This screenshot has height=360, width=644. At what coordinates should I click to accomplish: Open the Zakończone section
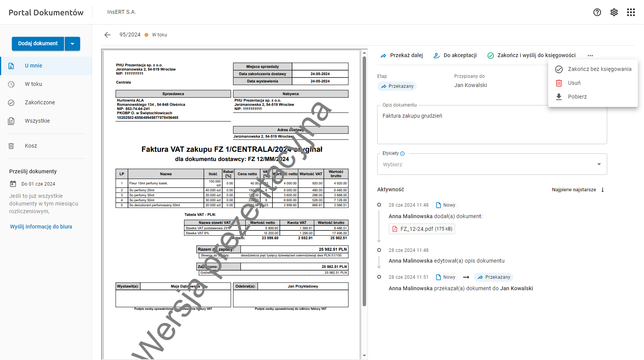46,103
